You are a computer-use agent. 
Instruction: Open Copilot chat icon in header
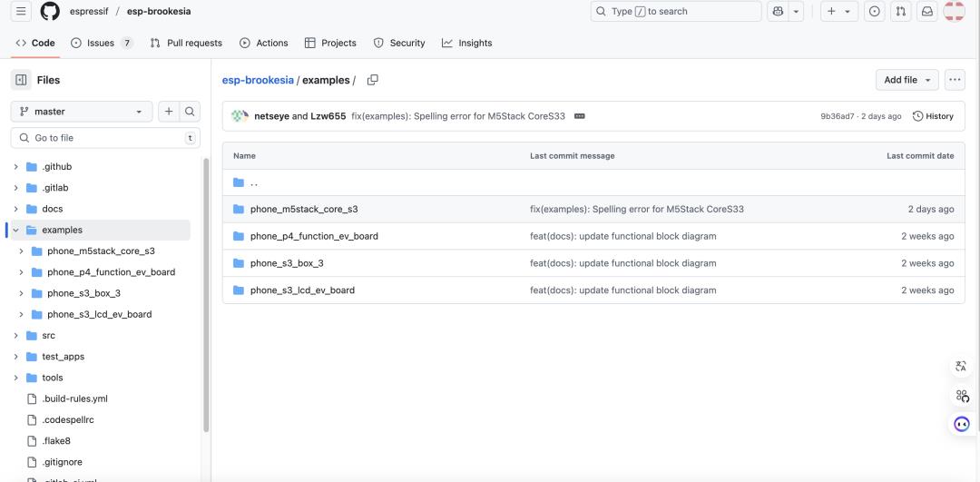[778, 11]
